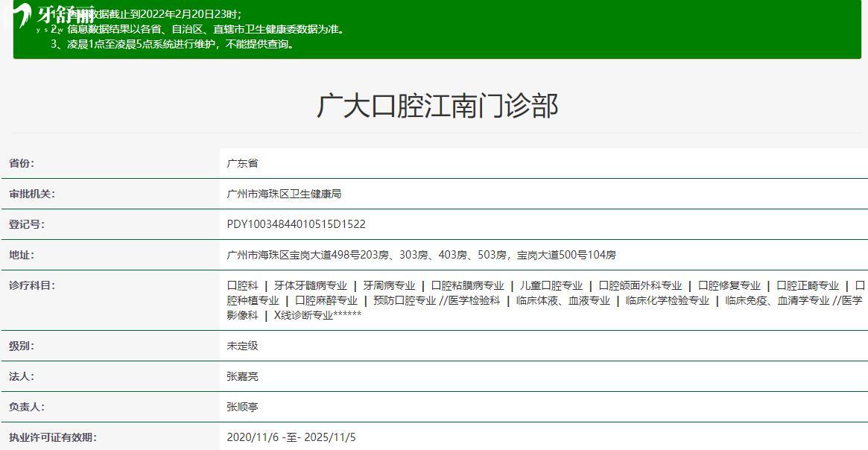
Task: Select person in charge 张顺亭
Action: coord(242,407)
